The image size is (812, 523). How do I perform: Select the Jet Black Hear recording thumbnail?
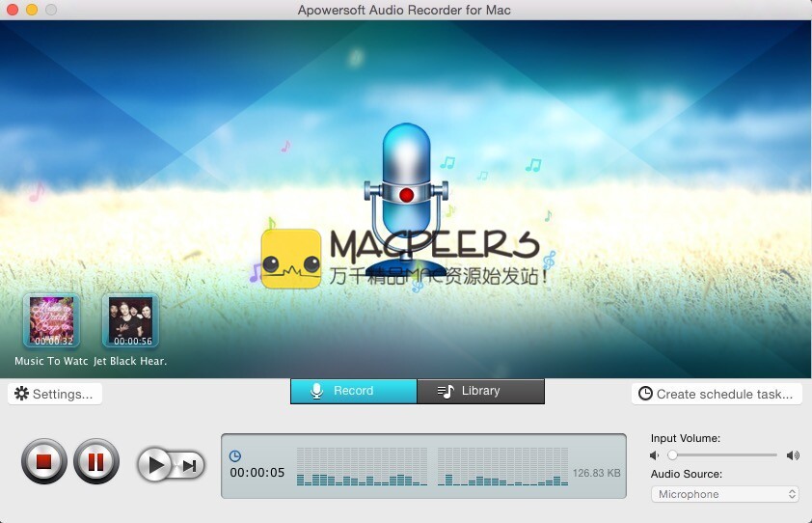(130, 320)
